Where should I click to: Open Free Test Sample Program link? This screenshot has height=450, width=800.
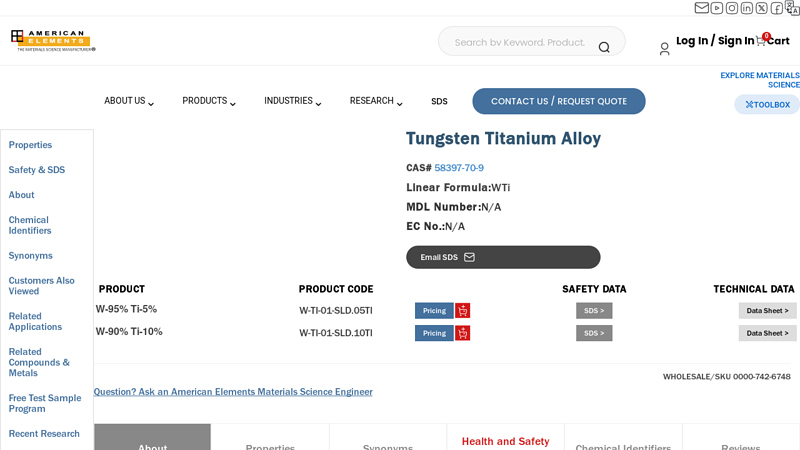45,403
